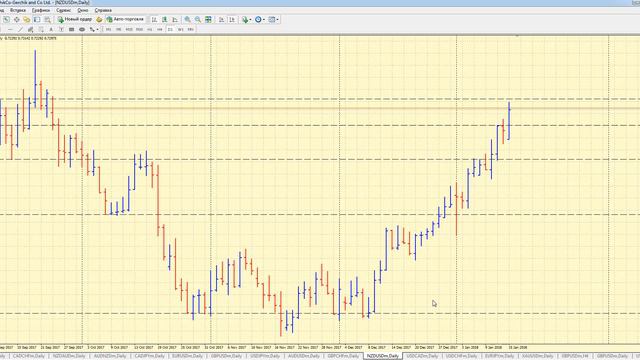Switch to the GBPUSDm,H4 chart tab
640x360 pixels.
[576, 356]
